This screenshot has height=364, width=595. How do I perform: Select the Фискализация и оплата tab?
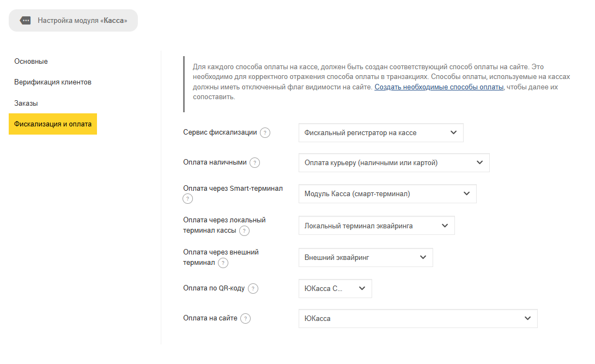(53, 124)
